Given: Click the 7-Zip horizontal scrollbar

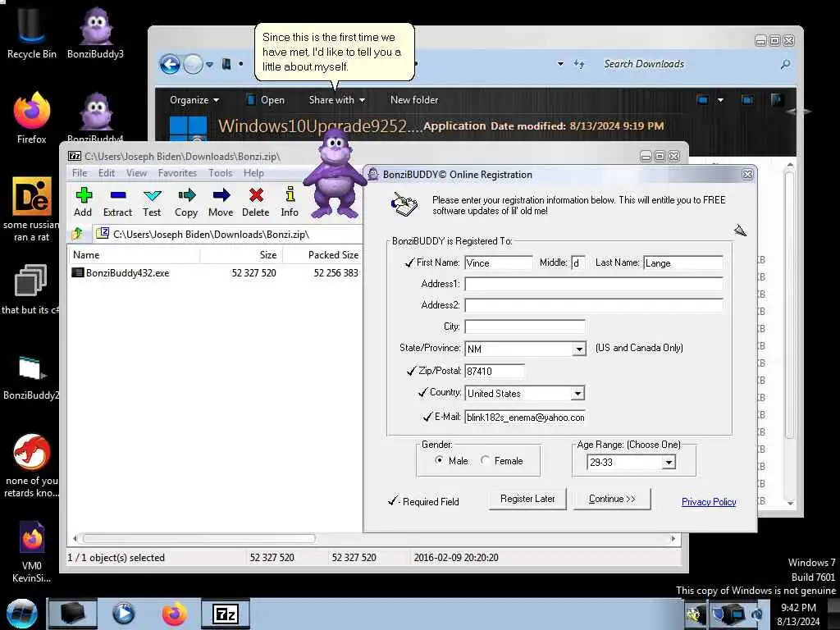Looking at the screenshot, I should coord(199,538).
